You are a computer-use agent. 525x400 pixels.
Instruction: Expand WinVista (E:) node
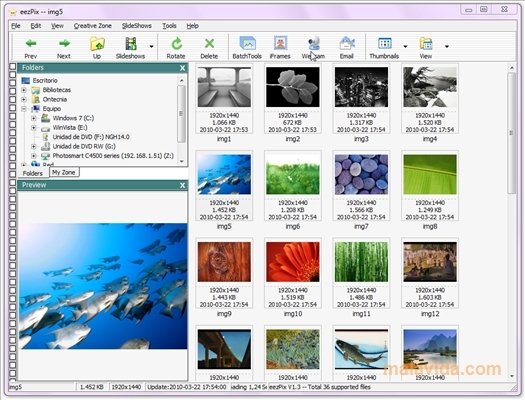pos(33,128)
